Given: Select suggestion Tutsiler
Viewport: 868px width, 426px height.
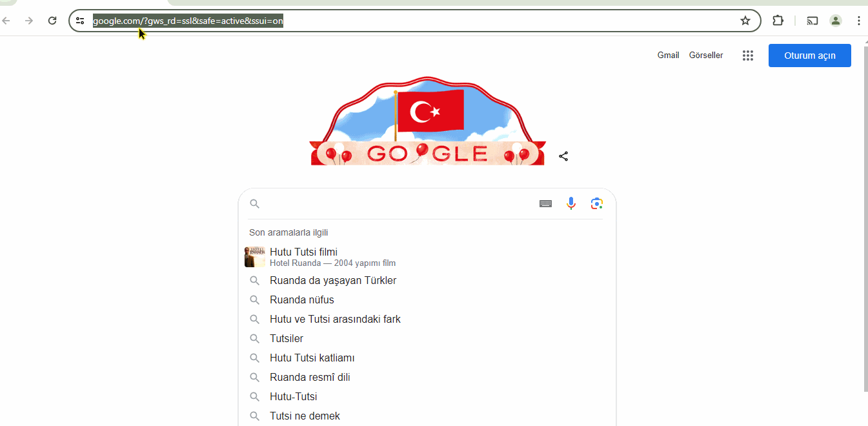Looking at the screenshot, I should click(427, 339).
